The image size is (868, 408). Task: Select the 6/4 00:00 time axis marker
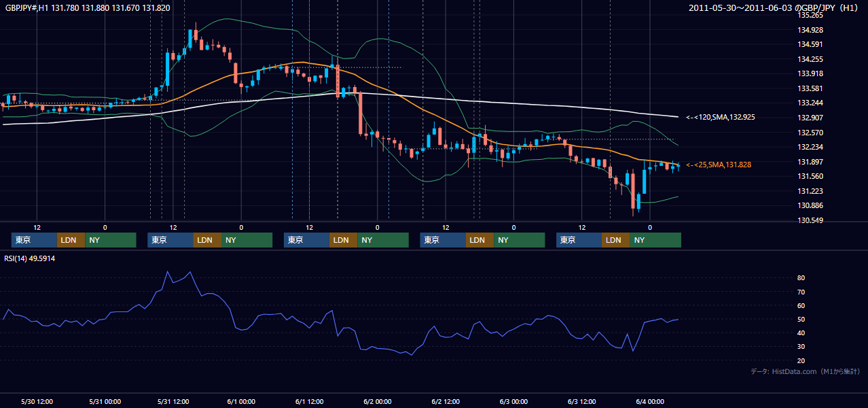click(650, 401)
